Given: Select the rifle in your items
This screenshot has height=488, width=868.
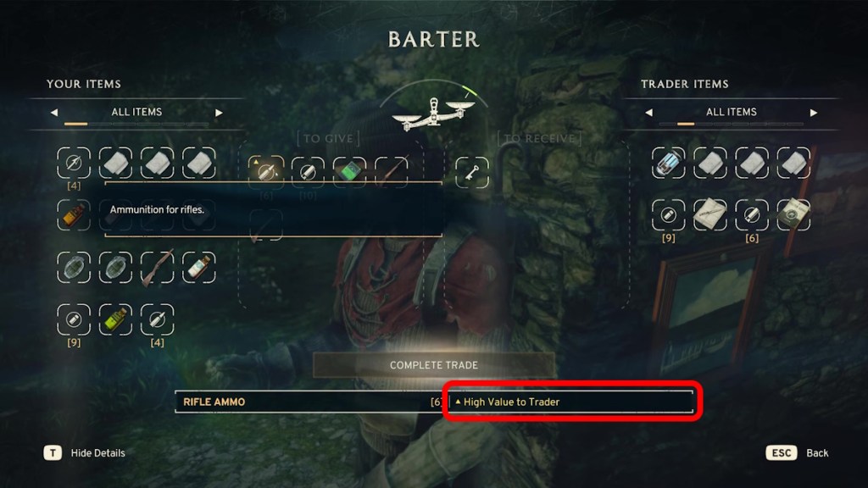Looking at the screenshot, I should click(x=157, y=267).
